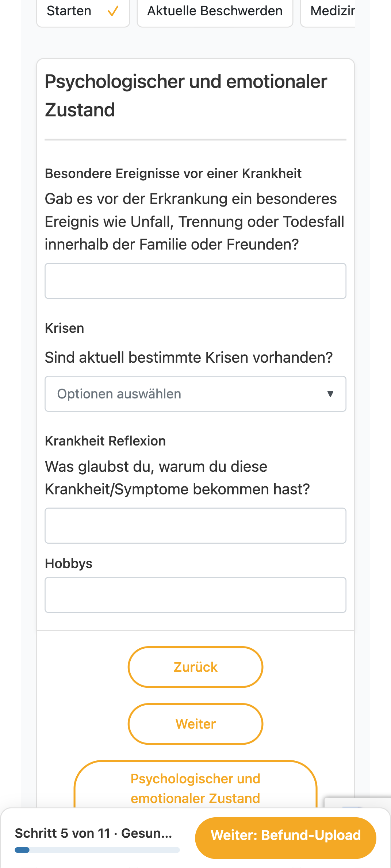Click the outlined Weiter button

(195, 724)
